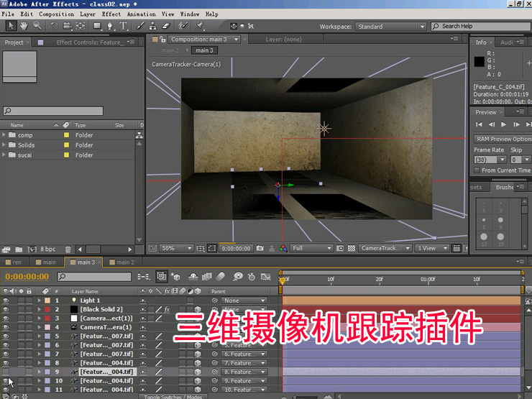The width and height of the screenshot is (532, 399).
Task: Select the Eraser tool
Action: [x=165, y=26]
